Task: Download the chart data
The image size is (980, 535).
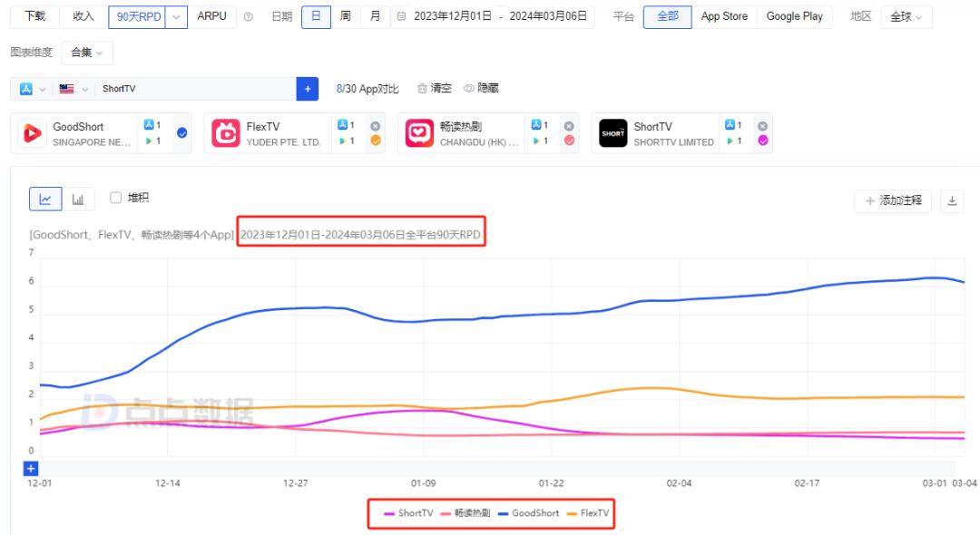Action: click(952, 200)
